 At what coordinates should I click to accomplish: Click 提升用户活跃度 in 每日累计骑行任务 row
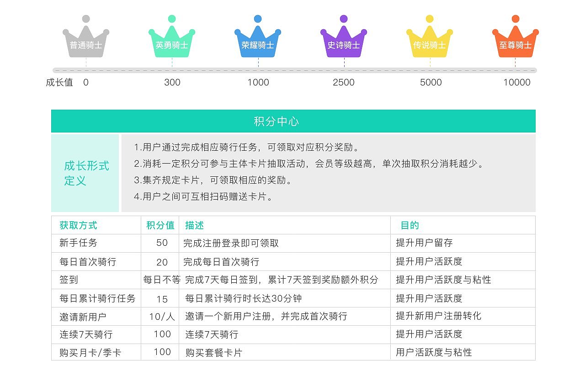click(x=429, y=298)
